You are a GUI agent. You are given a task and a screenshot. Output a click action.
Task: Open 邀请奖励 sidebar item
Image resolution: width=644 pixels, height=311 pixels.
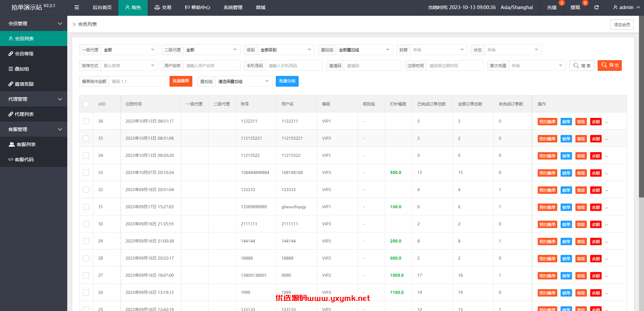[34, 84]
